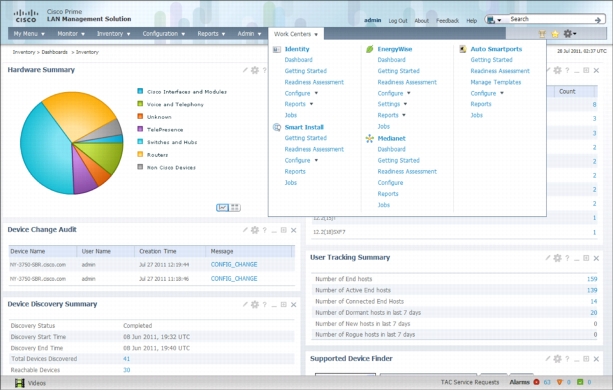Detach the Device Change Audit portlet
The image size is (614, 391).
point(284,230)
